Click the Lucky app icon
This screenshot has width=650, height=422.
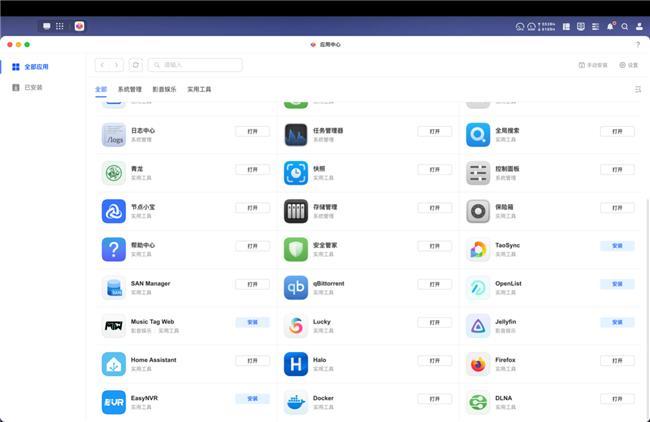tap(296, 325)
